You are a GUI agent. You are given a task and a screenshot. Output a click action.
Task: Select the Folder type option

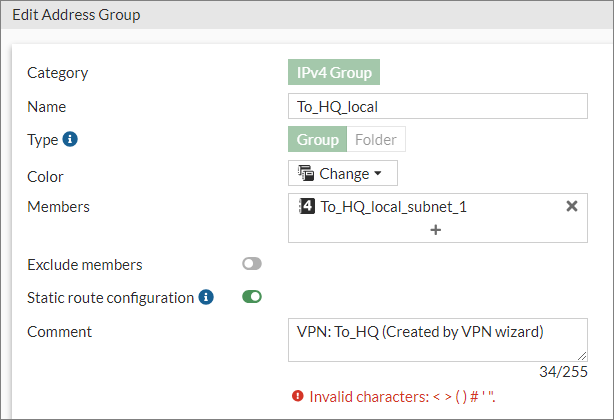point(376,139)
